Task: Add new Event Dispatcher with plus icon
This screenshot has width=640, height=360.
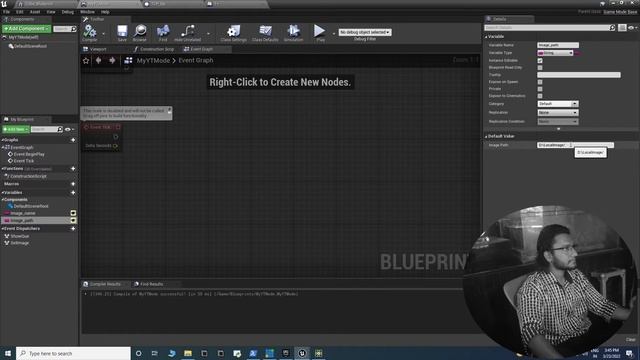Action: [x=73, y=229]
